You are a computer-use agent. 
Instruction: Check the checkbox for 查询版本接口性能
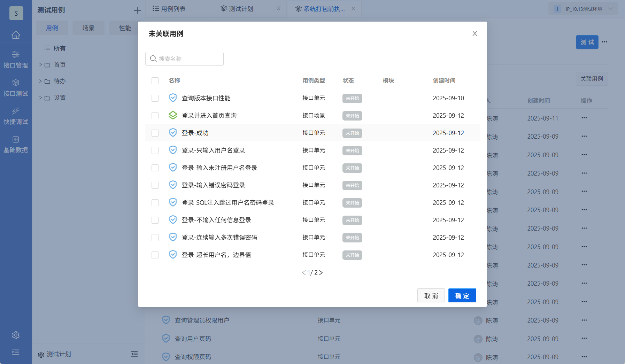(x=155, y=98)
